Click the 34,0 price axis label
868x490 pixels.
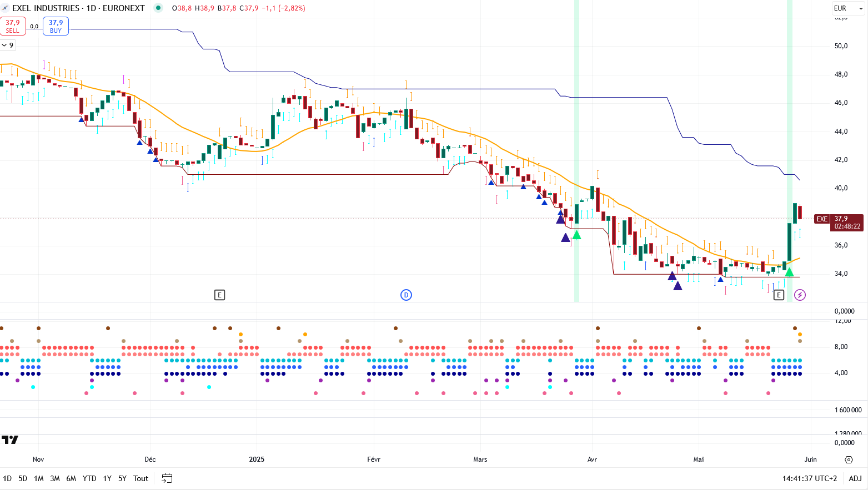click(841, 274)
